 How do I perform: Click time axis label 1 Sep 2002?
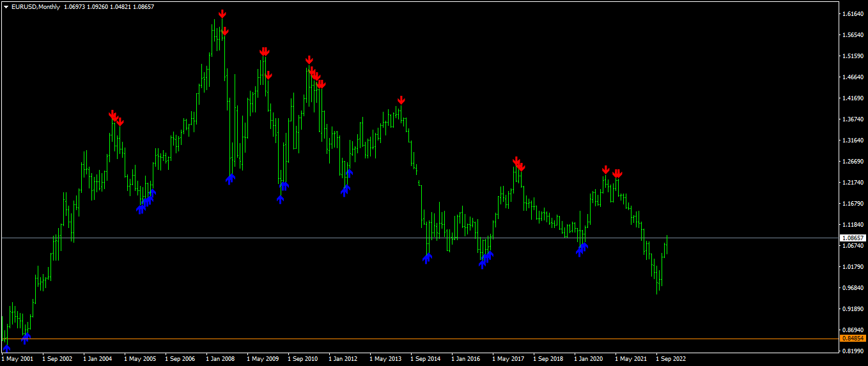pyautogui.click(x=57, y=359)
